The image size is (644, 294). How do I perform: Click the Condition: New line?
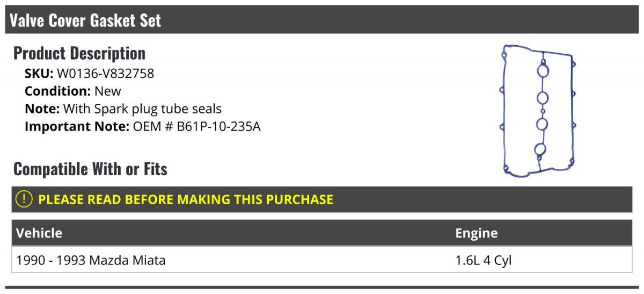[73, 91]
